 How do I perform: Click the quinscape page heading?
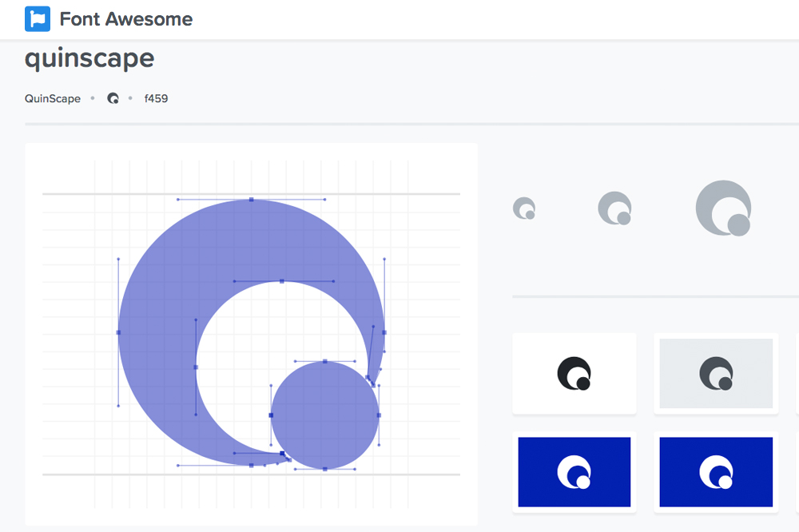tap(89, 59)
